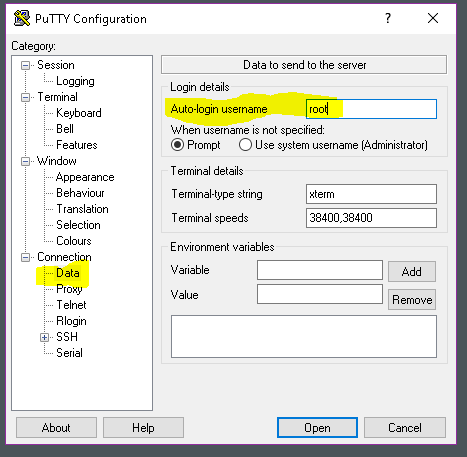Viewport: 467px width, 457px height.
Task: Open the Session category
Action: (x=56, y=65)
